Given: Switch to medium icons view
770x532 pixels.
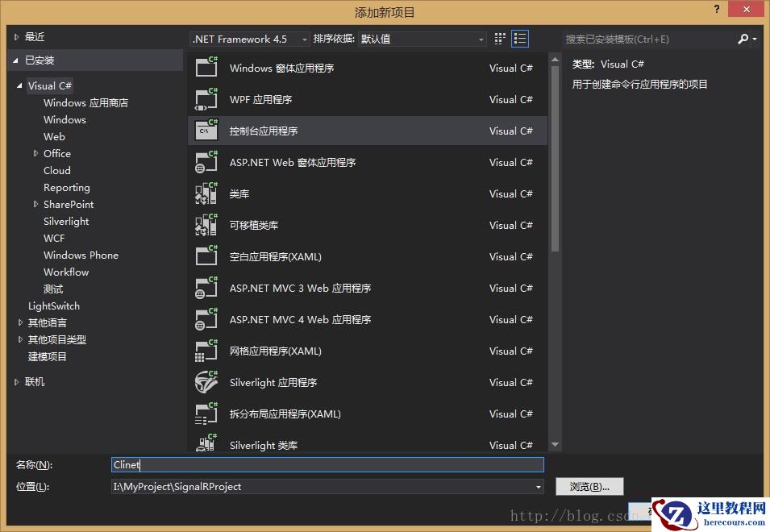Looking at the screenshot, I should (499, 38).
